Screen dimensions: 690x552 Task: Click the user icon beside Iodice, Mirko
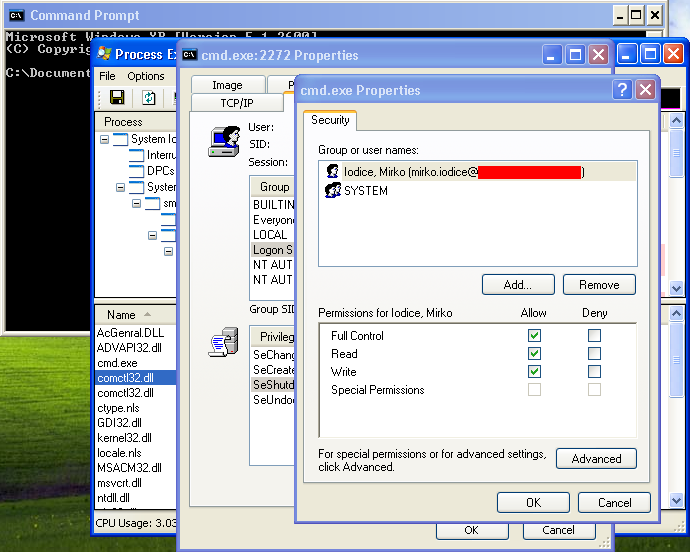point(332,171)
